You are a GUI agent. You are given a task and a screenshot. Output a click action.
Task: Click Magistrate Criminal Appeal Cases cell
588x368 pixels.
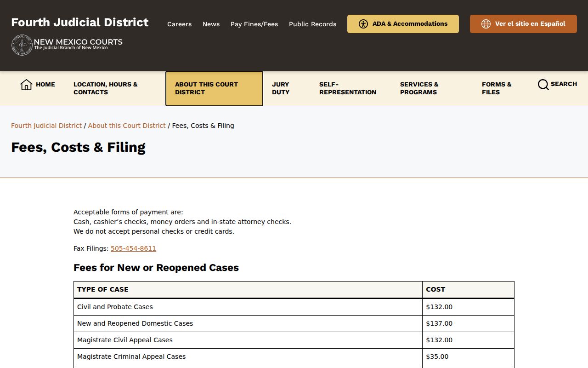(x=248, y=356)
